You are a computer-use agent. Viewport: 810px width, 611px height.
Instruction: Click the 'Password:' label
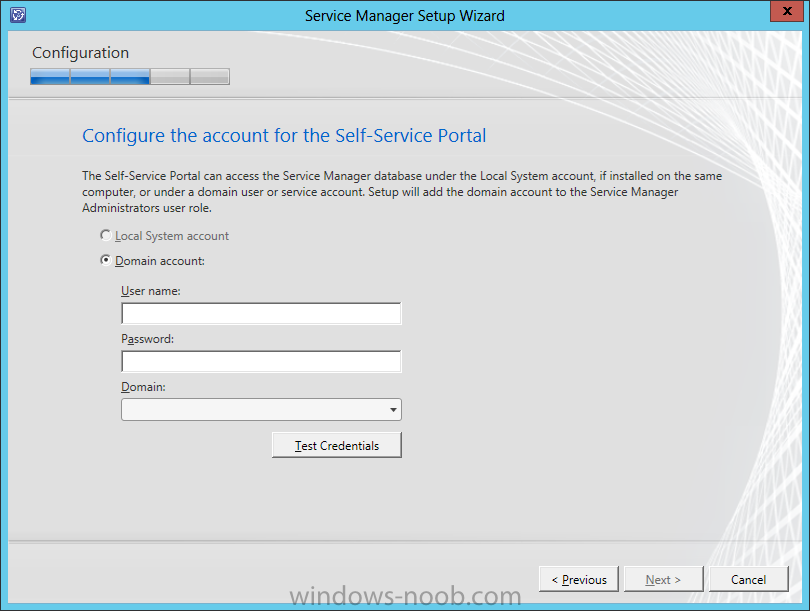click(x=147, y=339)
